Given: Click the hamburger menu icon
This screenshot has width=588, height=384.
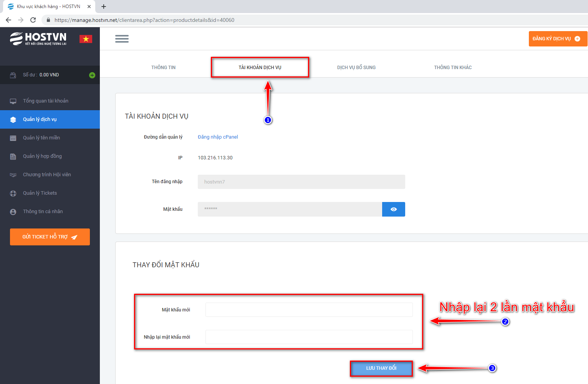Looking at the screenshot, I should (x=122, y=39).
